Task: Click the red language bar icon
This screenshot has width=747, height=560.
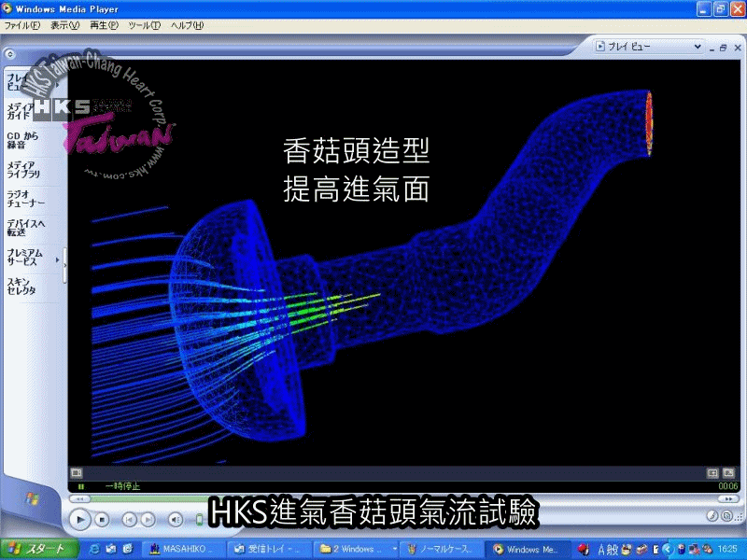Action: 583,550
